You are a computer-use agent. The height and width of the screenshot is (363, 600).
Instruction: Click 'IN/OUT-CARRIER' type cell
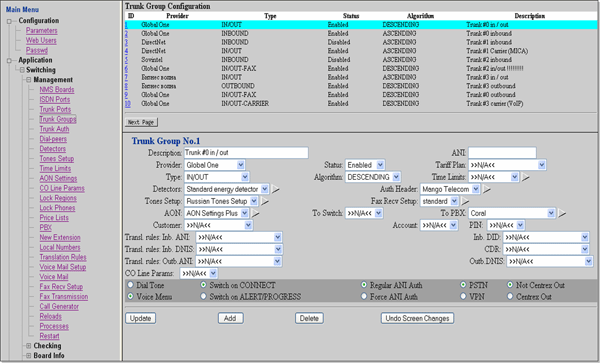tap(245, 104)
